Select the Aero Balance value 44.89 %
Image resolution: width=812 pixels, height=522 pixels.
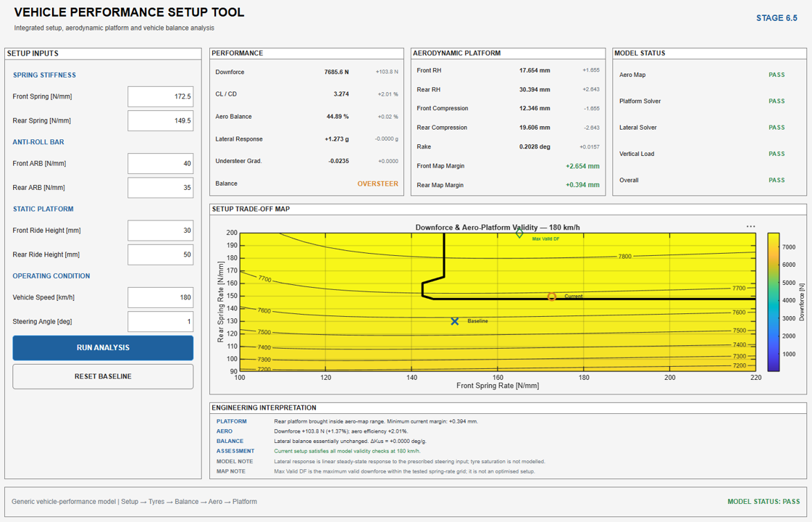click(x=338, y=117)
